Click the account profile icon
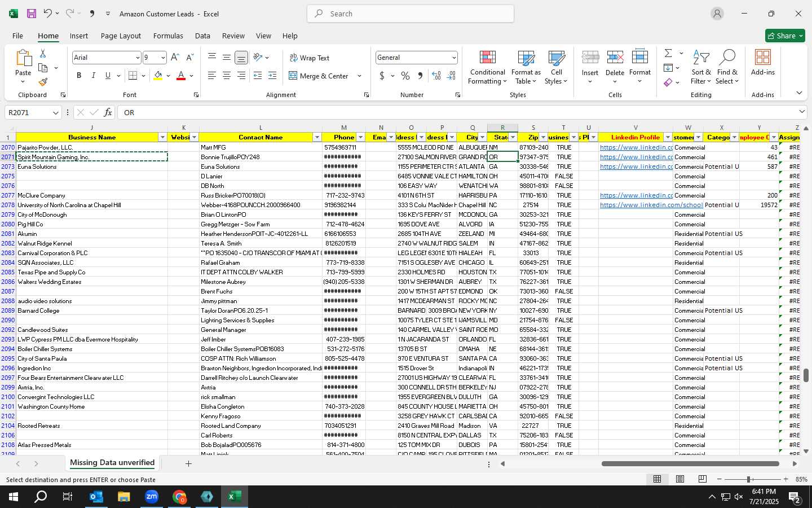Viewport: 812px width, 508px height. pos(717,14)
